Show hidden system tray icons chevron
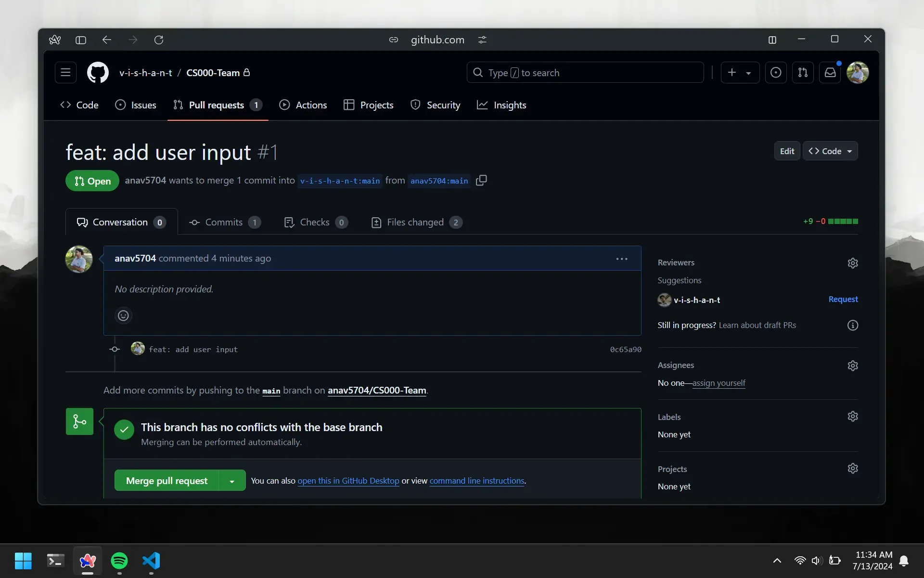924x578 pixels. (777, 561)
